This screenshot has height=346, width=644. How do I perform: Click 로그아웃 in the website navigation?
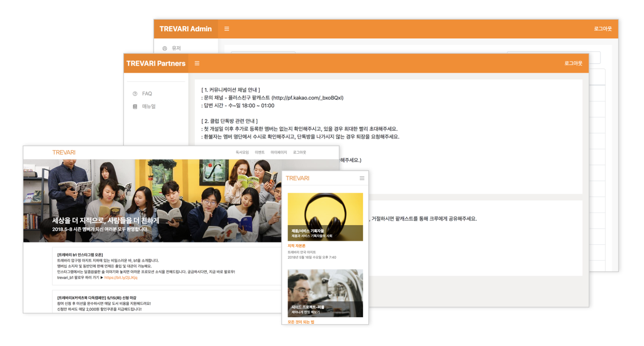coord(299,152)
